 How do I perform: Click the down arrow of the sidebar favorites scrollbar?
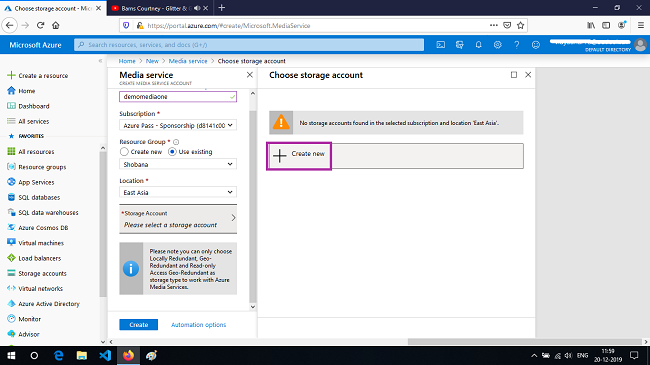coord(103,342)
